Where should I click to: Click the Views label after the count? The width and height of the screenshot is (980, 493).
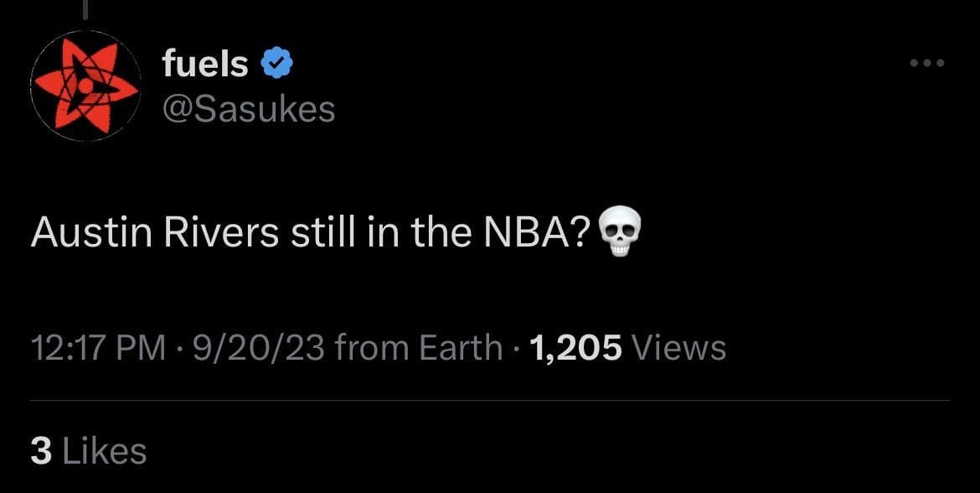pos(683,345)
